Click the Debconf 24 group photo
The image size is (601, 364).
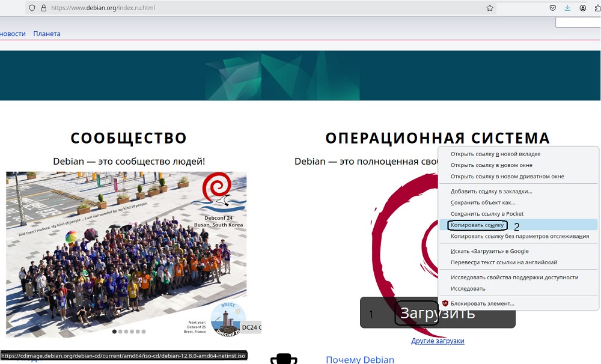[126, 255]
